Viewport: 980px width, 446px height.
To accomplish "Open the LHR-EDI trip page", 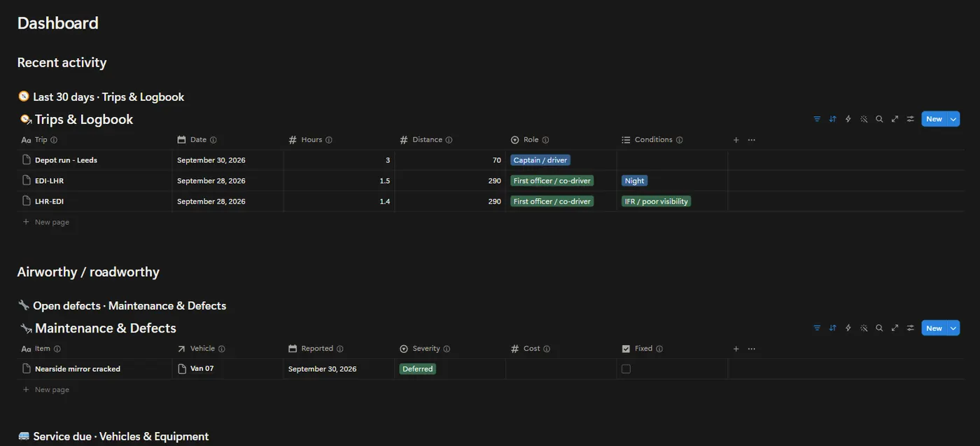I will pos(49,201).
